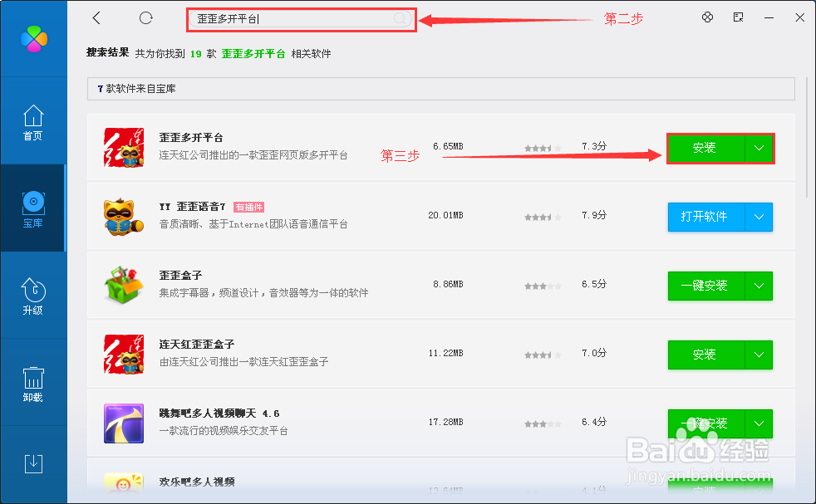Click the search magnifier icon
This screenshot has width=816, height=504.
click(400, 19)
